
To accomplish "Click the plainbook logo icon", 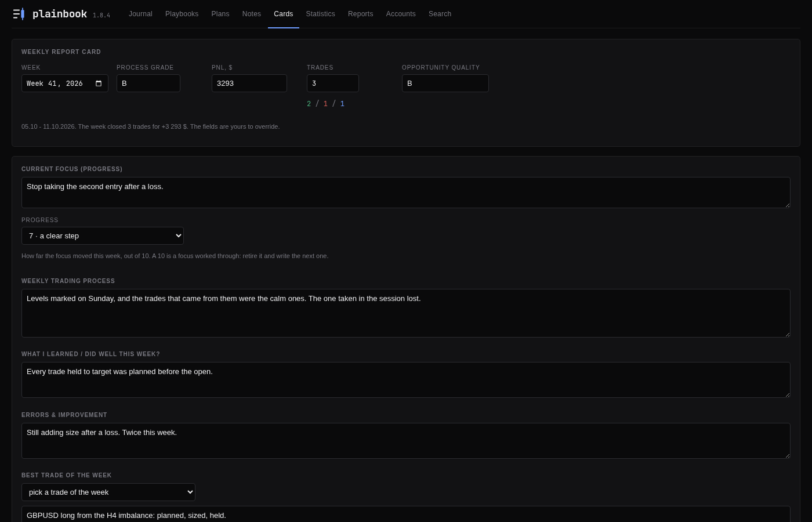I will [19, 14].
